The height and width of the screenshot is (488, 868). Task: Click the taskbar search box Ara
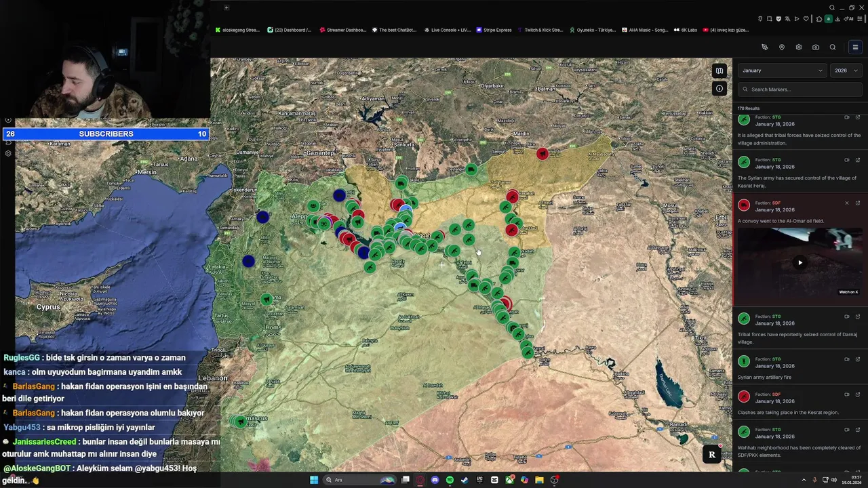(359, 480)
